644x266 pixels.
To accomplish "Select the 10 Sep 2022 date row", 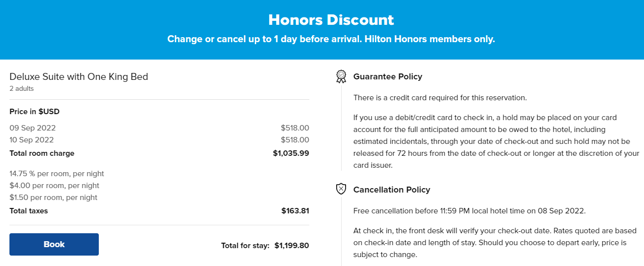I will (159, 140).
